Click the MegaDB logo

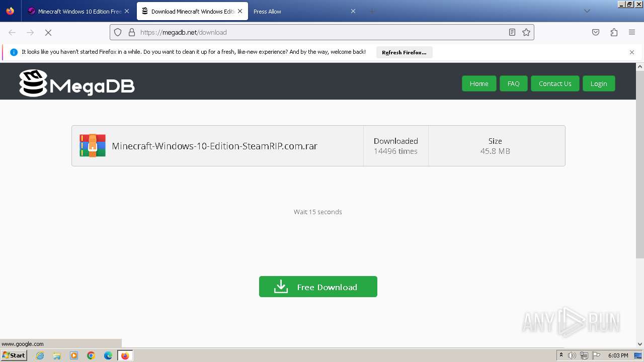[77, 83]
